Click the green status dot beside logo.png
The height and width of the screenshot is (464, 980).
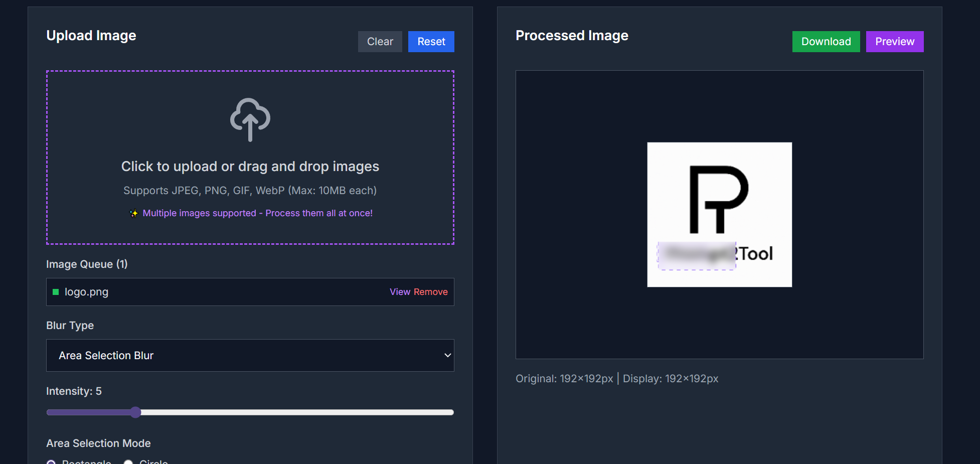56,292
